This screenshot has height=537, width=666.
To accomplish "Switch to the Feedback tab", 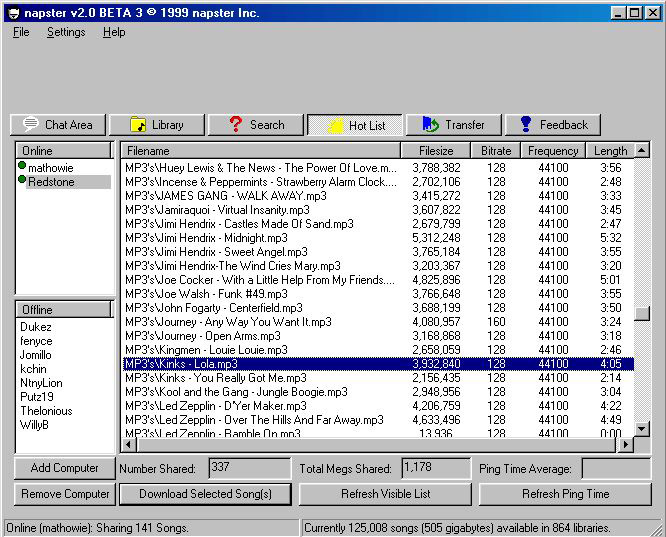I will click(553, 125).
